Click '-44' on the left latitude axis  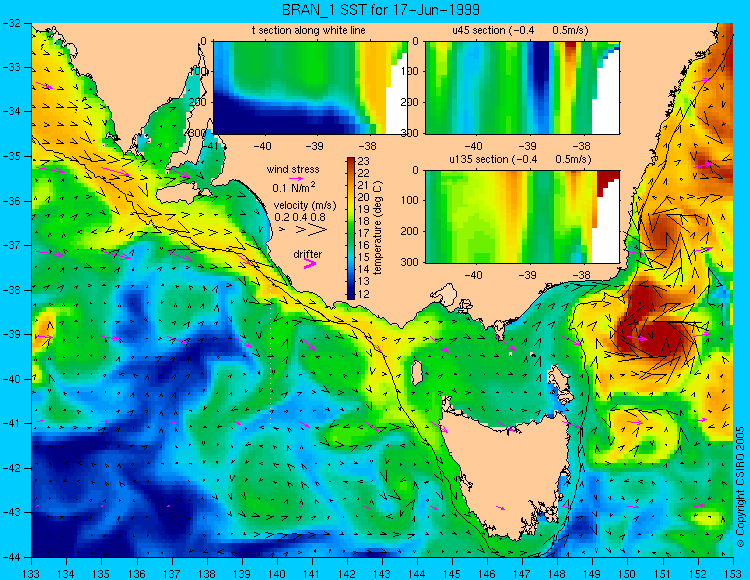point(13,557)
